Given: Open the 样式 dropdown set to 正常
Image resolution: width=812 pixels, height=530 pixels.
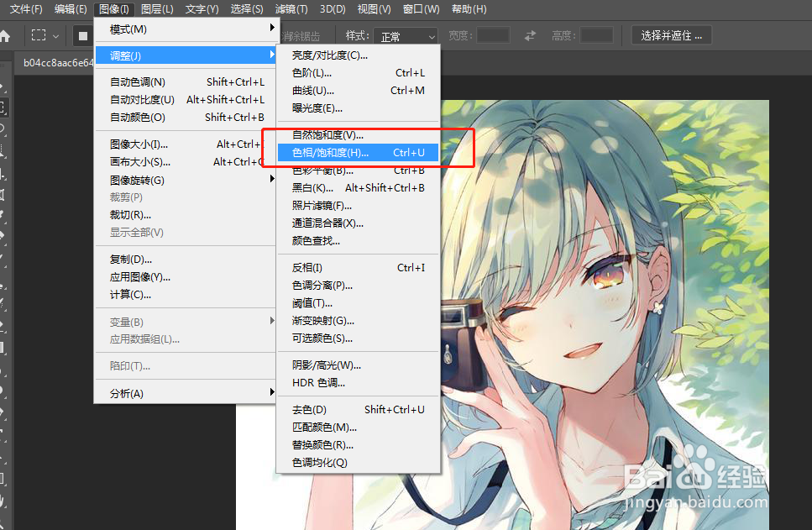Looking at the screenshot, I should coord(406,36).
